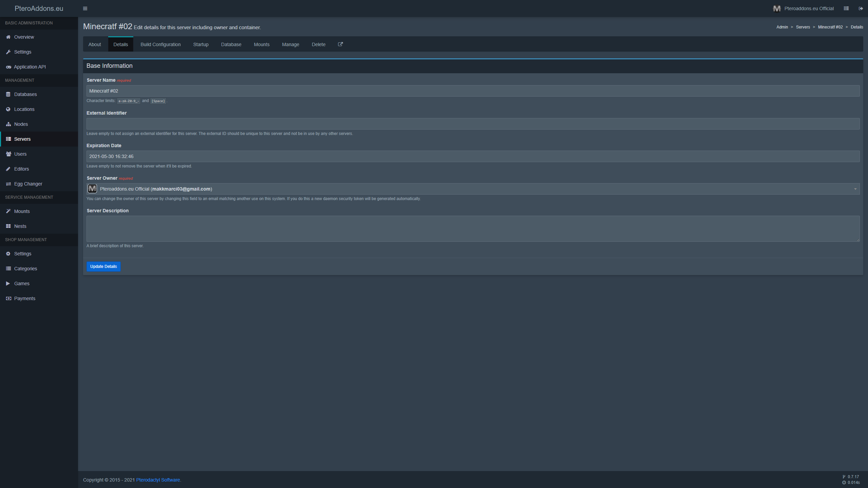The height and width of the screenshot is (488, 868).
Task: Click server list icon in top bar
Action: pyautogui.click(x=846, y=8)
